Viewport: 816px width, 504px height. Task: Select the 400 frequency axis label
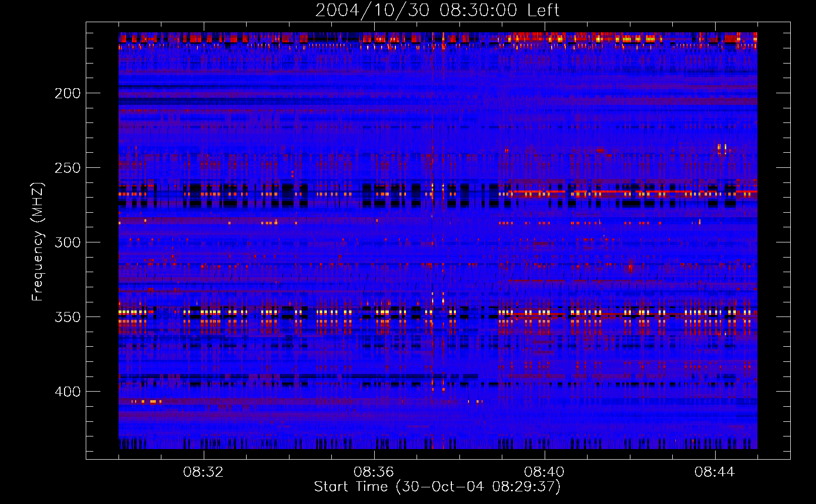[67, 392]
